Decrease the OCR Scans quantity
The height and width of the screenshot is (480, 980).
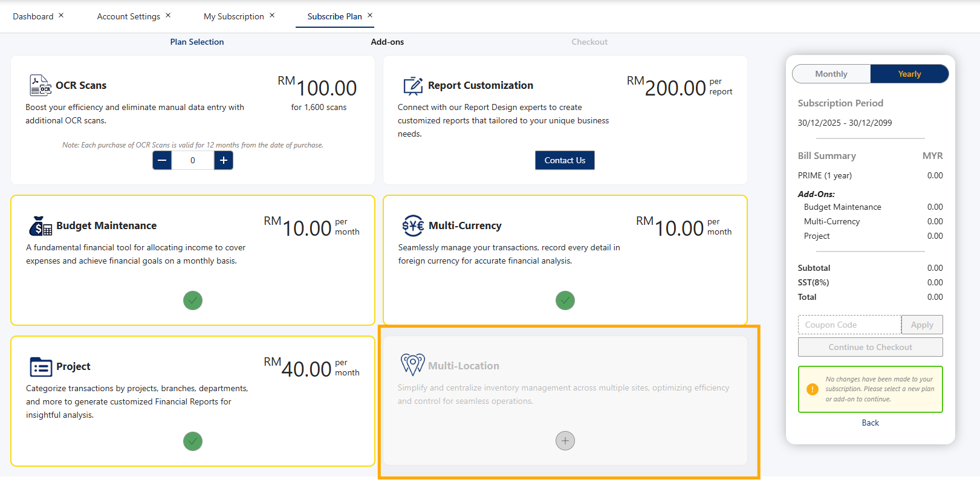pyautogui.click(x=162, y=160)
